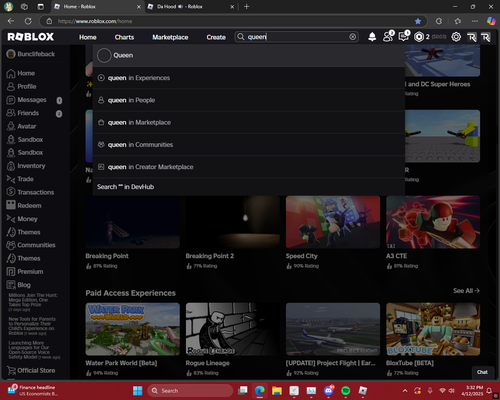500x400 pixels.
Task: Clear the search box with X icon
Action: click(x=352, y=37)
